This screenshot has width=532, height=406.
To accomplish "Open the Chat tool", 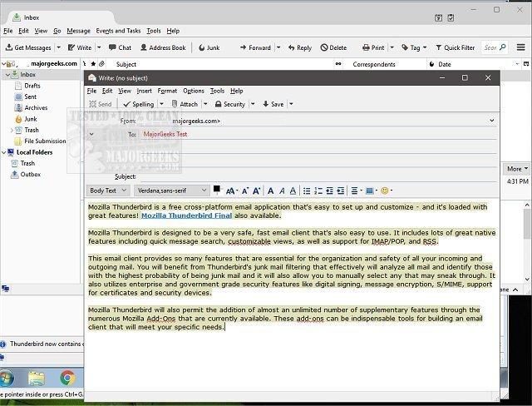I will click(x=120, y=48).
